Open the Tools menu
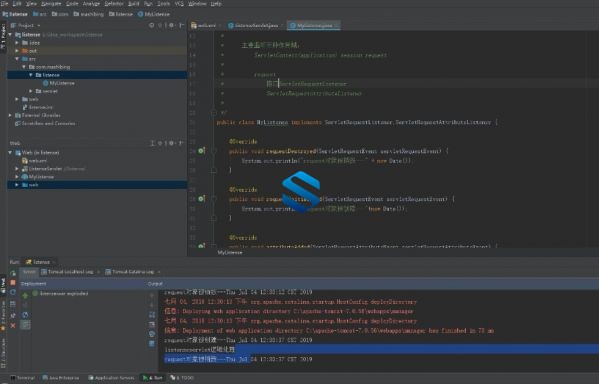Viewport: 599px width, 384px height. pos(164,3)
